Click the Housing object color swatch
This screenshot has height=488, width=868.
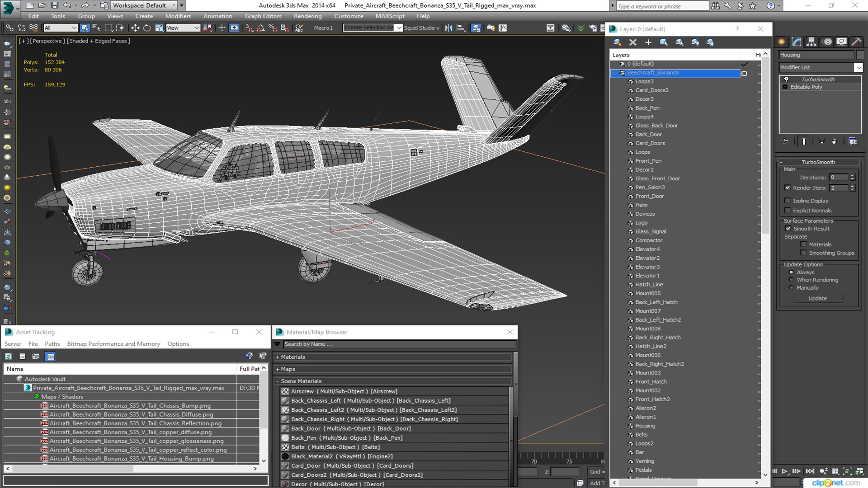point(860,55)
